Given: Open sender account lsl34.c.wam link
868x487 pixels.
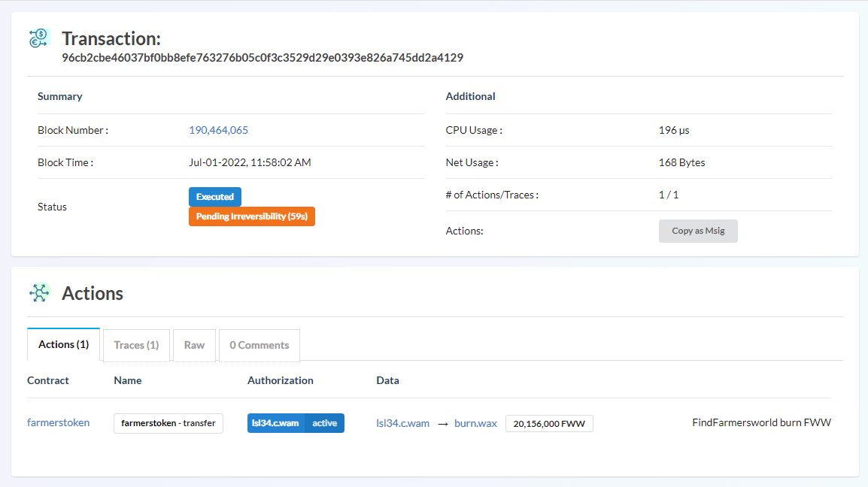Looking at the screenshot, I should (402, 423).
